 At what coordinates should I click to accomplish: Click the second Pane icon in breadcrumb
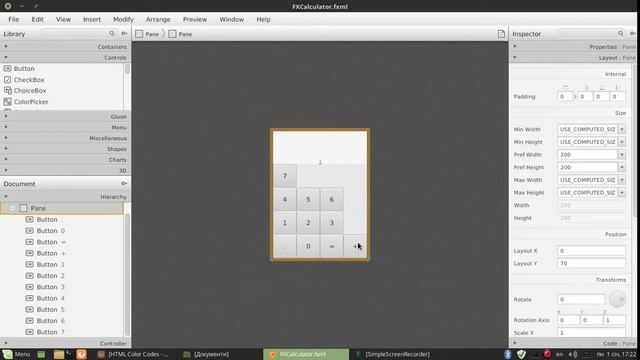tap(172, 34)
